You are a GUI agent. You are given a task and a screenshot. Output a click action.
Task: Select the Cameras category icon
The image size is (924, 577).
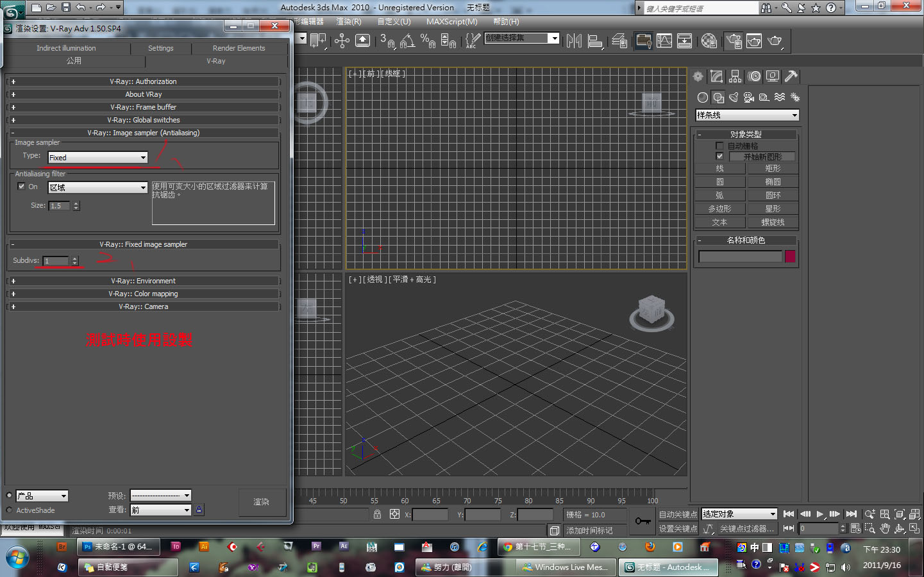point(749,97)
